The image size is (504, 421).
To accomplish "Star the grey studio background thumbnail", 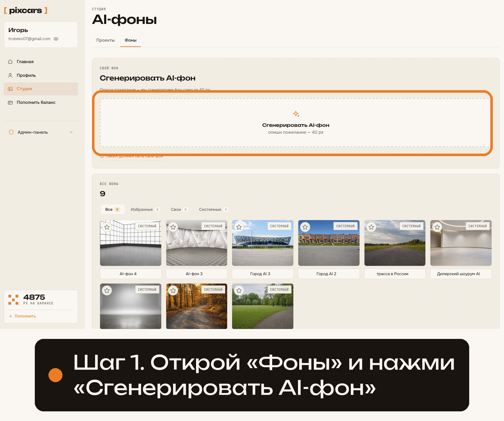I will click(107, 290).
